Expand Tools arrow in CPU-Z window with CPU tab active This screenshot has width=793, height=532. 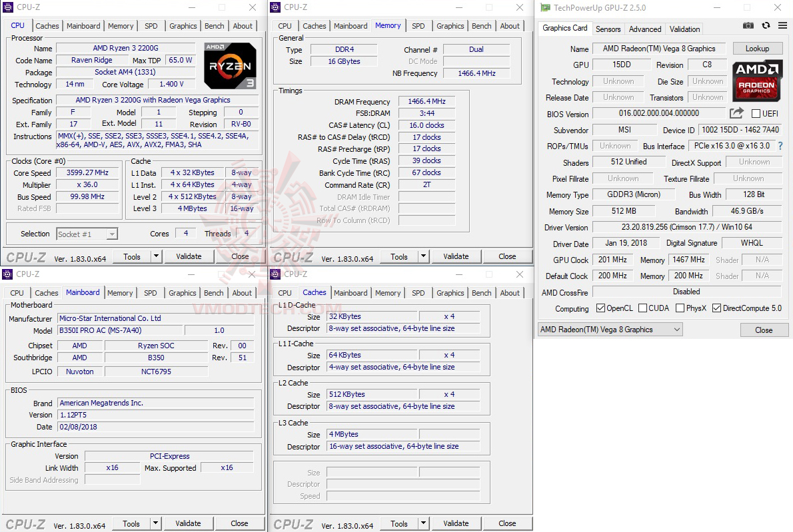coord(157,256)
